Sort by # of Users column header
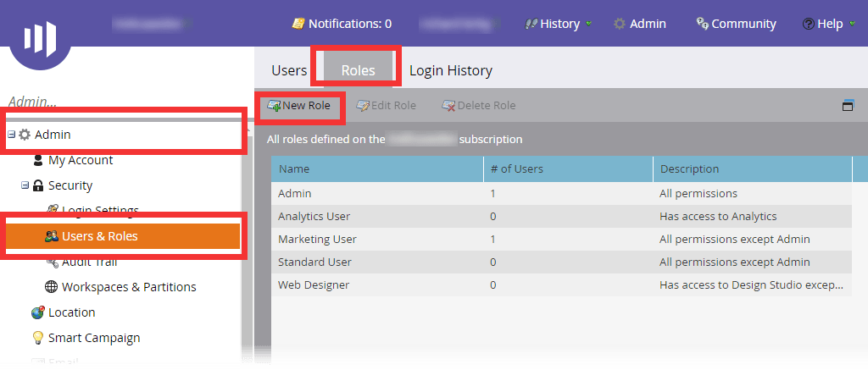868x370 pixels. (x=569, y=169)
